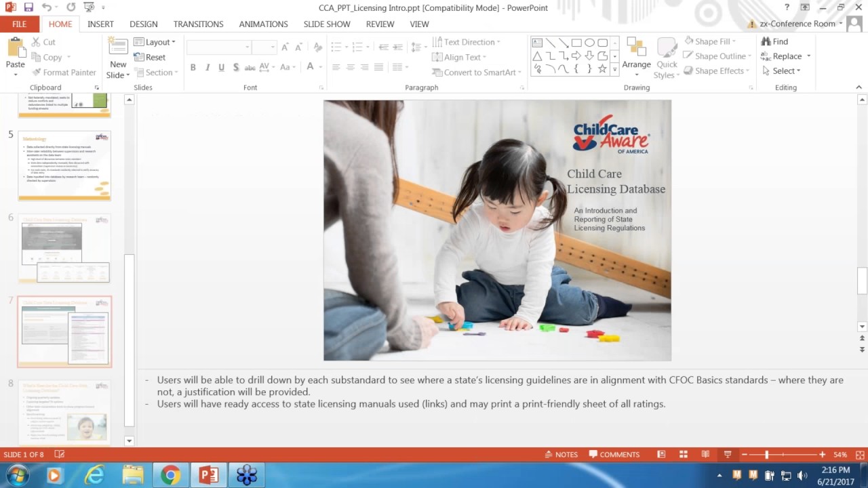
Task: Switch to the DESIGN tab
Action: [x=143, y=24]
